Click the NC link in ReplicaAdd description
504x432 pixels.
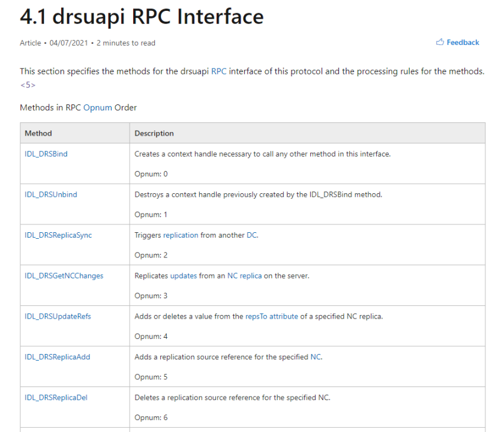click(316, 357)
